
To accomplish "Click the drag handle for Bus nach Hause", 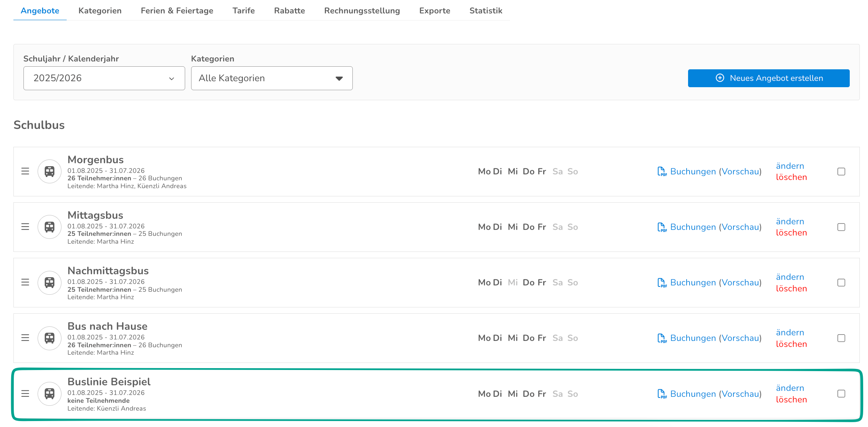I will coord(25,338).
